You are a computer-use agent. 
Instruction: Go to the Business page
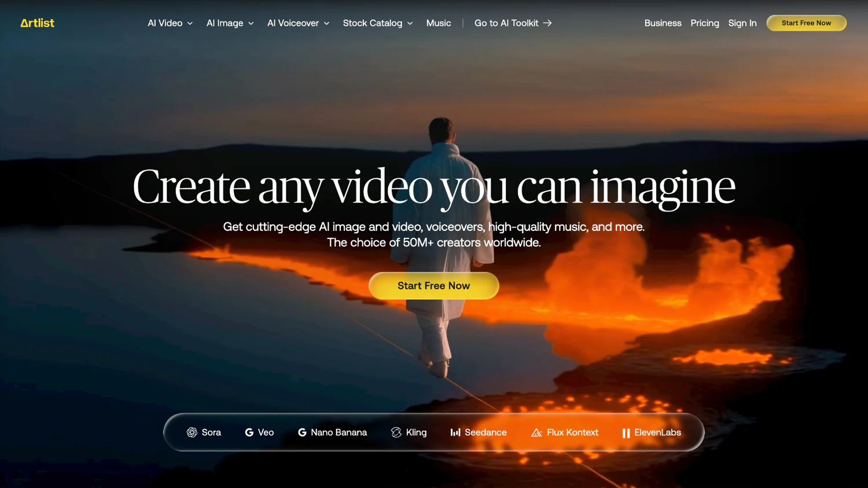pos(663,23)
